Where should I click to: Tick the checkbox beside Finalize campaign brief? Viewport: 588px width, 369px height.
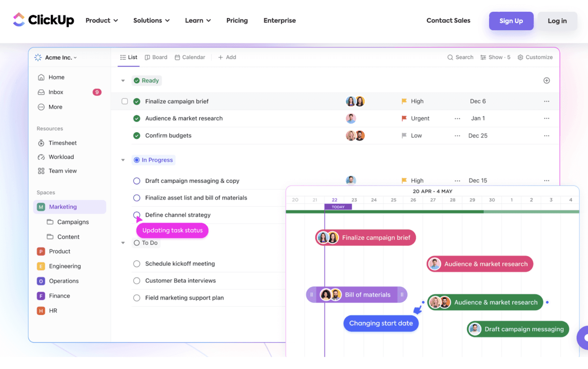point(125,101)
